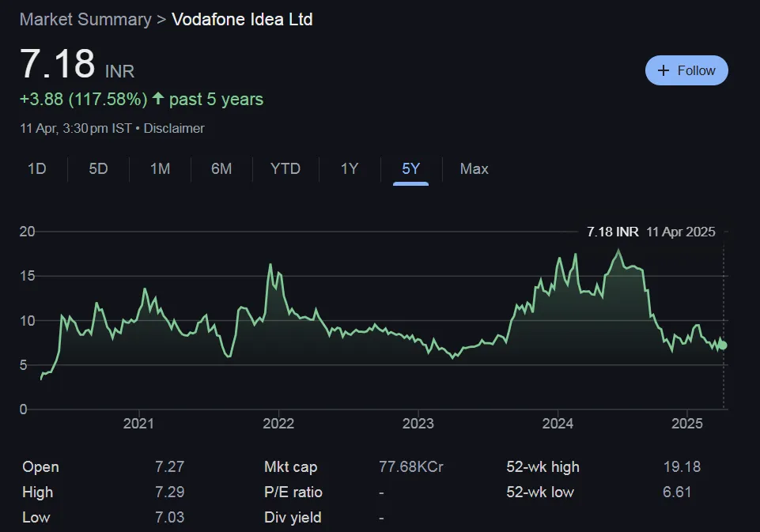Screen dimensions: 760x532
Task: Click the 2022 axis label
Action: 278,424
